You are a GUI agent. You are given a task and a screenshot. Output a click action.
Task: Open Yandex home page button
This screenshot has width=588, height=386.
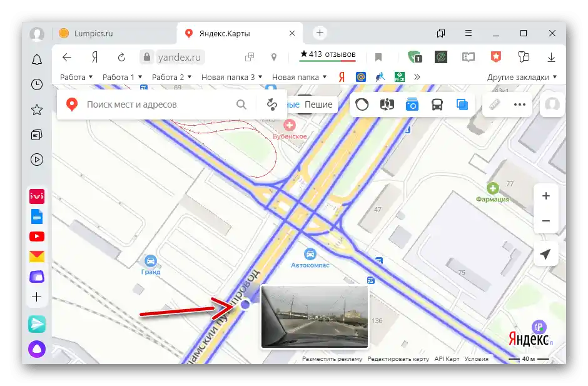tap(95, 58)
